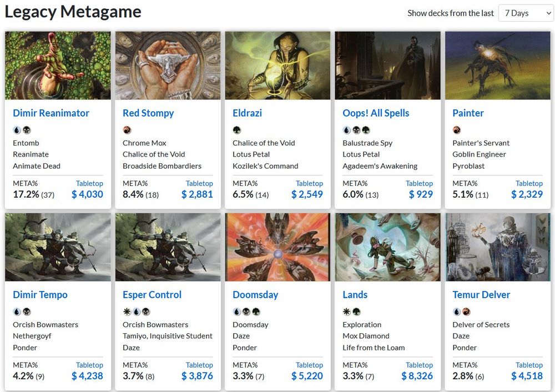Click the Eldrazi deck artwork thumbnail
This screenshot has height=392, width=555.
pos(277,66)
